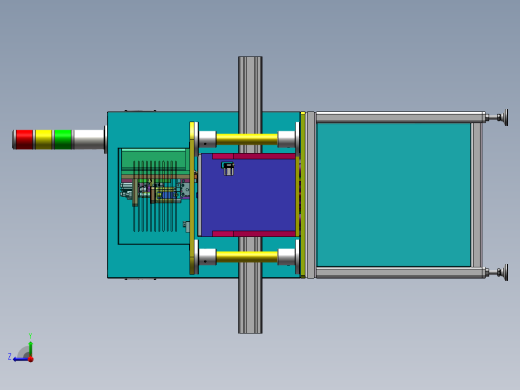The image size is (520, 390).
Task: Click the red origin ball of the triad
Action: [x=31, y=359]
